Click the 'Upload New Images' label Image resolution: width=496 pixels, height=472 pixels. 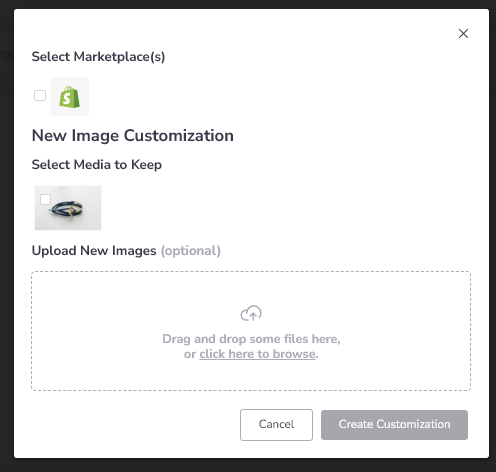coord(94,251)
